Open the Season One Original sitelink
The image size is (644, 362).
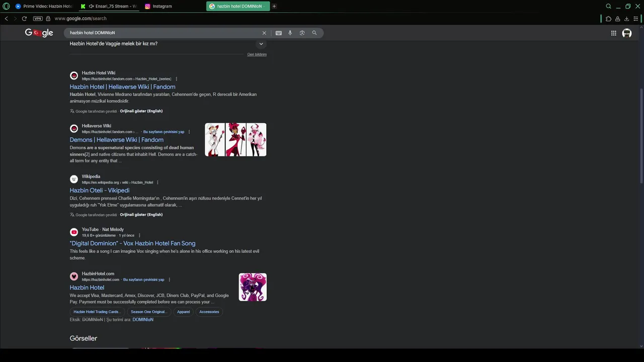click(x=148, y=312)
